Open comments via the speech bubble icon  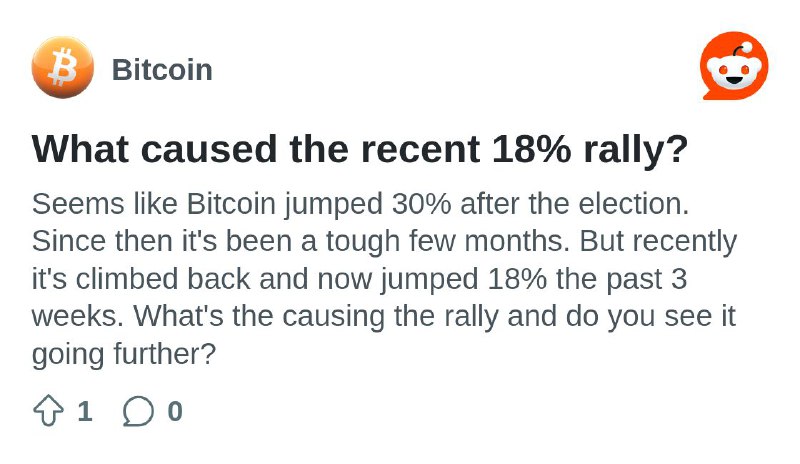pyautogui.click(x=138, y=411)
